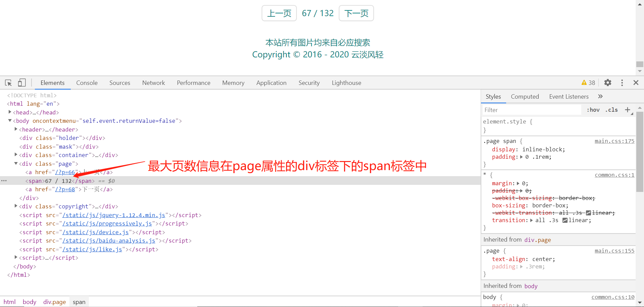
Task: Open baidu-analysis.js script link
Action: pos(109,241)
